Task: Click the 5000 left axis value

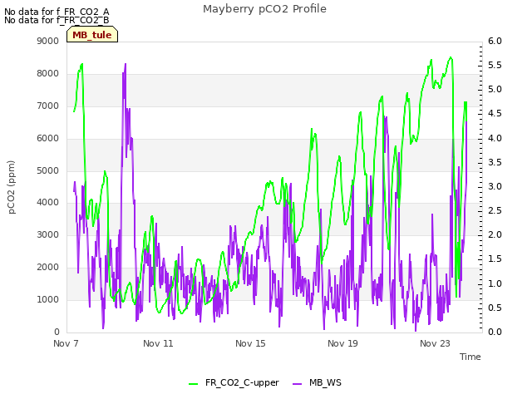Action: [x=48, y=170]
